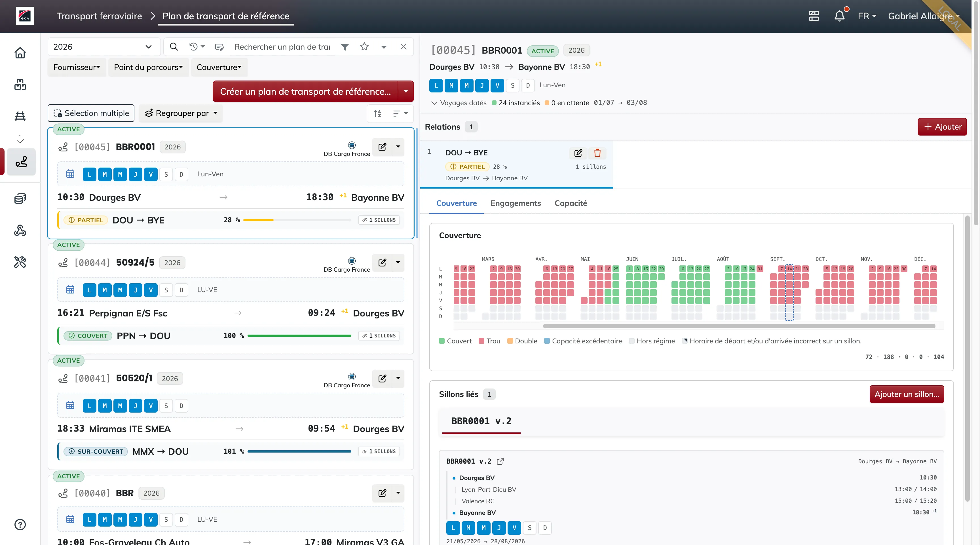
Task: Click the coverage calendar horizontal scrollbar
Action: tap(739, 326)
